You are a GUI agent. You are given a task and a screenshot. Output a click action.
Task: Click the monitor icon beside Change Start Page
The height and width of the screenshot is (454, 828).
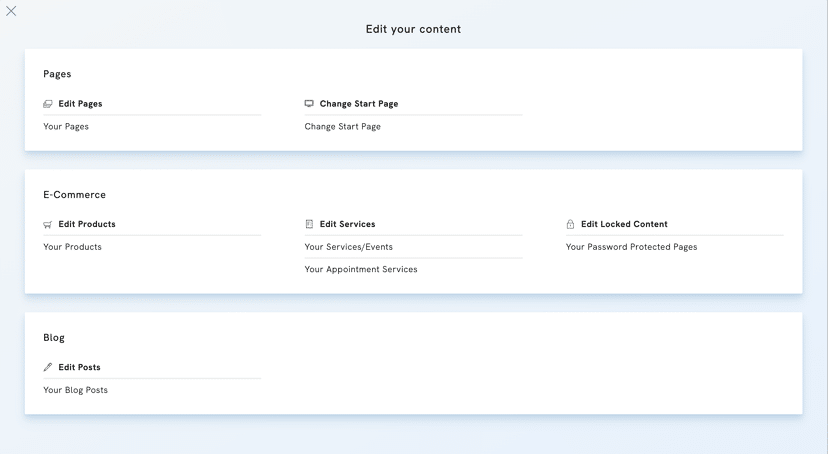tap(309, 104)
